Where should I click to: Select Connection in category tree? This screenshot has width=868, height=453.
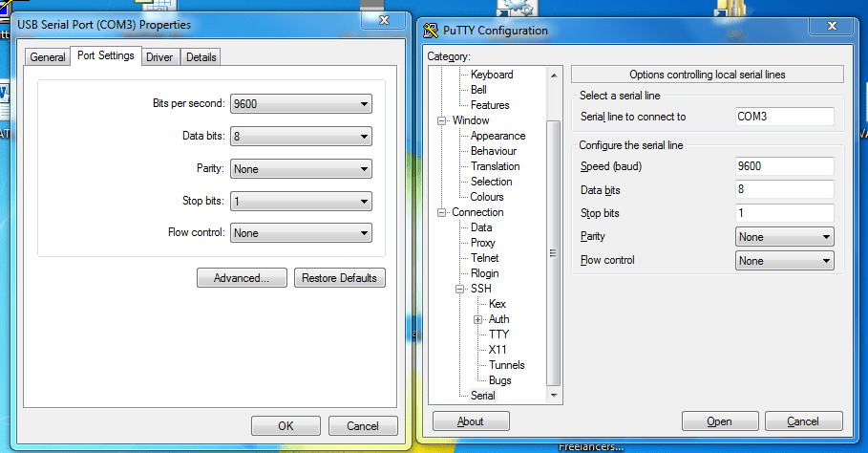click(477, 212)
